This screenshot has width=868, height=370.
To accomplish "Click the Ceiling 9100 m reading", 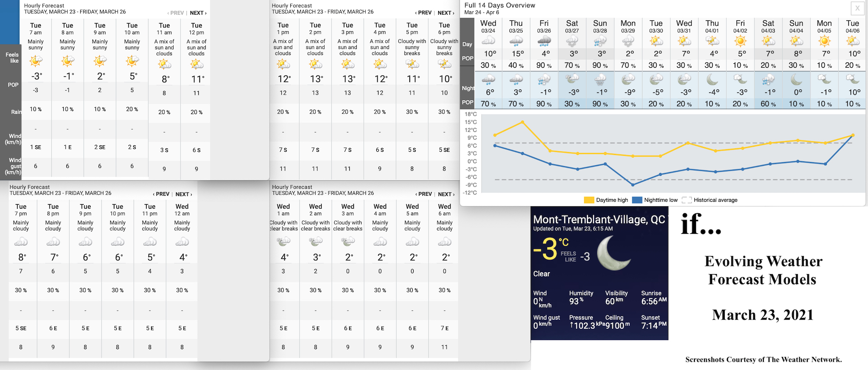I will pyautogui.click(x=618, y=325).
